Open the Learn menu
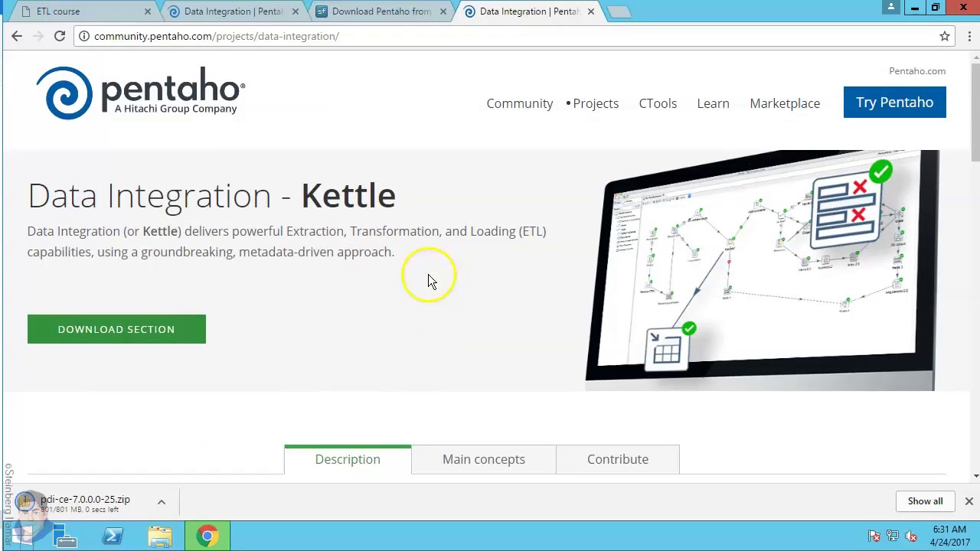 point(713,103)
